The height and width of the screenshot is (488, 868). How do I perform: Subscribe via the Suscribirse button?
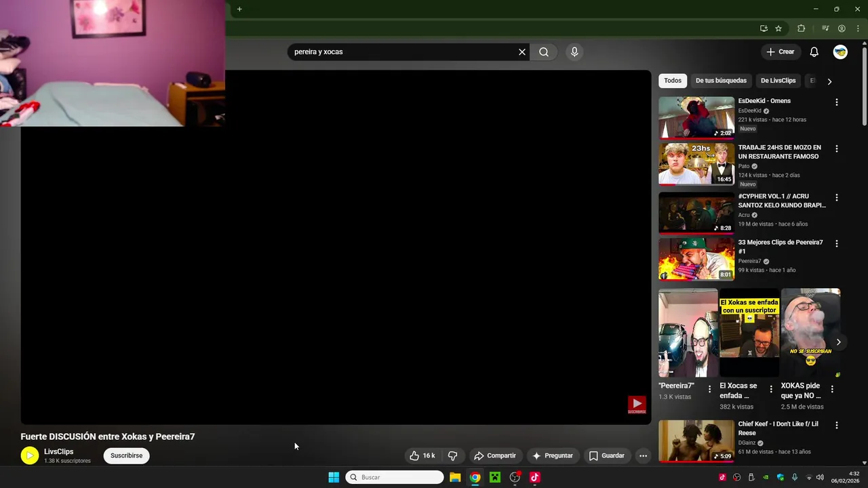coord(127,455)
